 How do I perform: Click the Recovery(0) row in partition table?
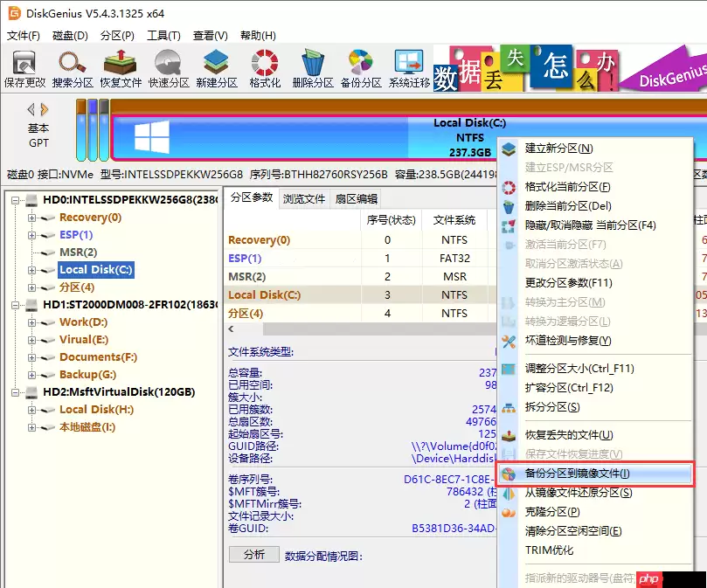pyautogui.click(x=360, y=240)
